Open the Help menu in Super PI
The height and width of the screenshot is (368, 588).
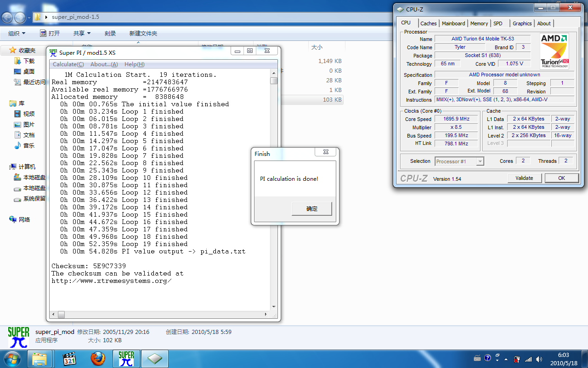(x=134, y=64)
